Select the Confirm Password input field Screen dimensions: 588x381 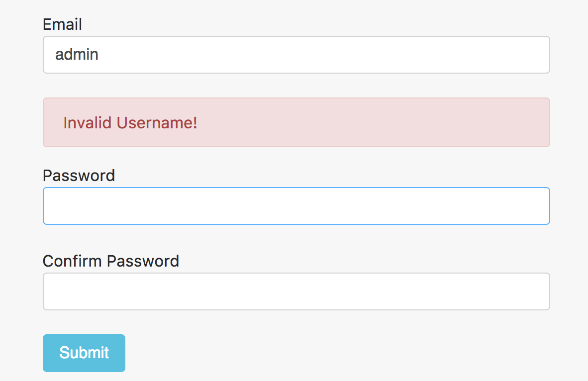[x=296, y=291]
